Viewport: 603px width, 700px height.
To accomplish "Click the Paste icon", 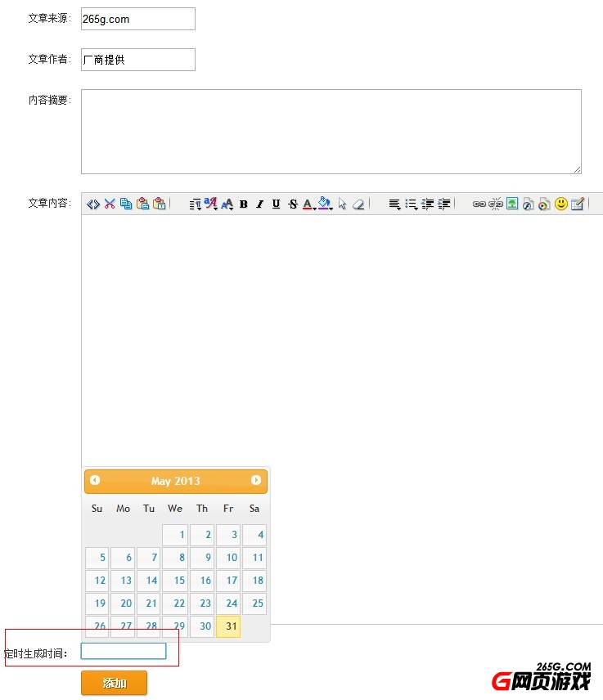I will point(142,204).
